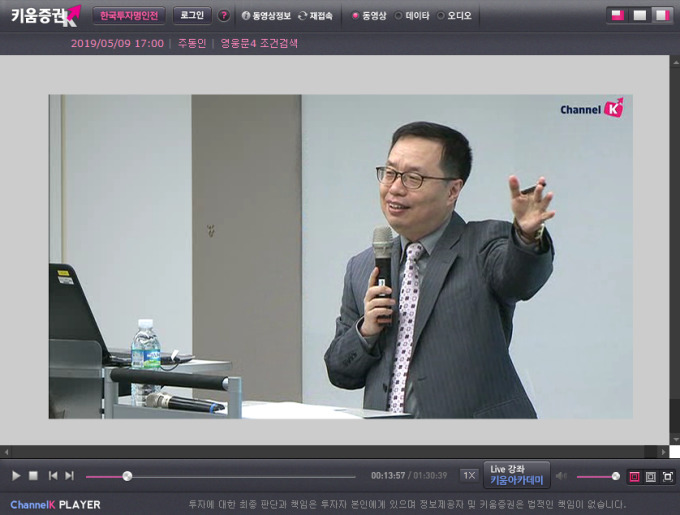Switch to the first layout view icon
680x515 pixels.
click(x=617, y=15)
